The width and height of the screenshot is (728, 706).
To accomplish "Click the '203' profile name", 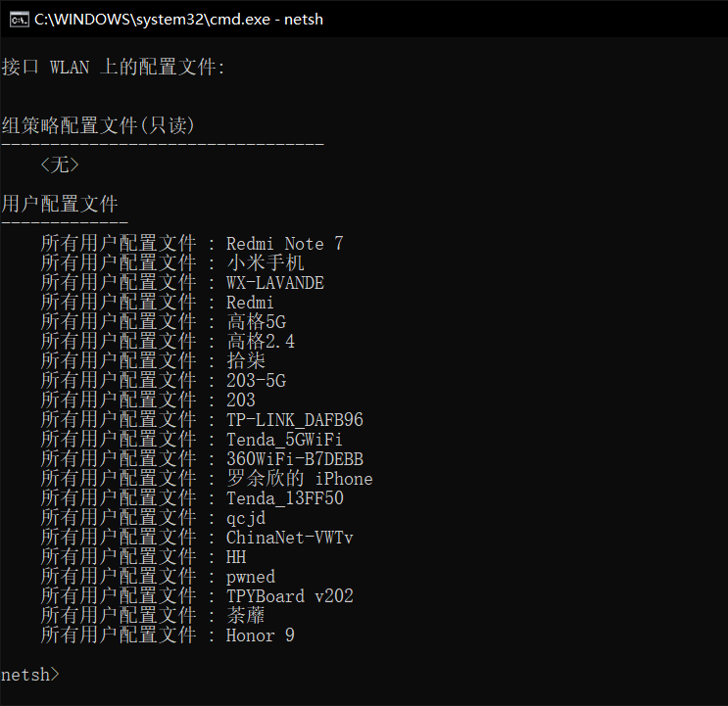I will pos(240,400).
